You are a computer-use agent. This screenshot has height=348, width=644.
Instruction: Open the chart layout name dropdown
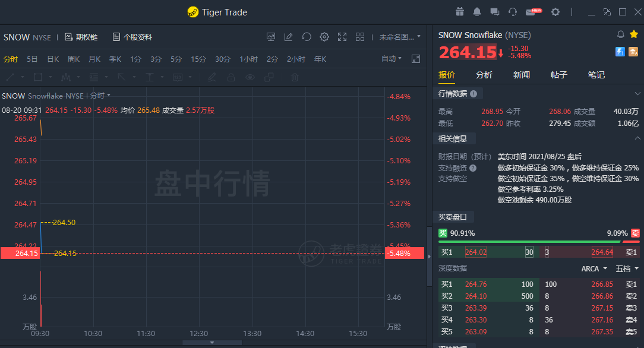[400, 37]
